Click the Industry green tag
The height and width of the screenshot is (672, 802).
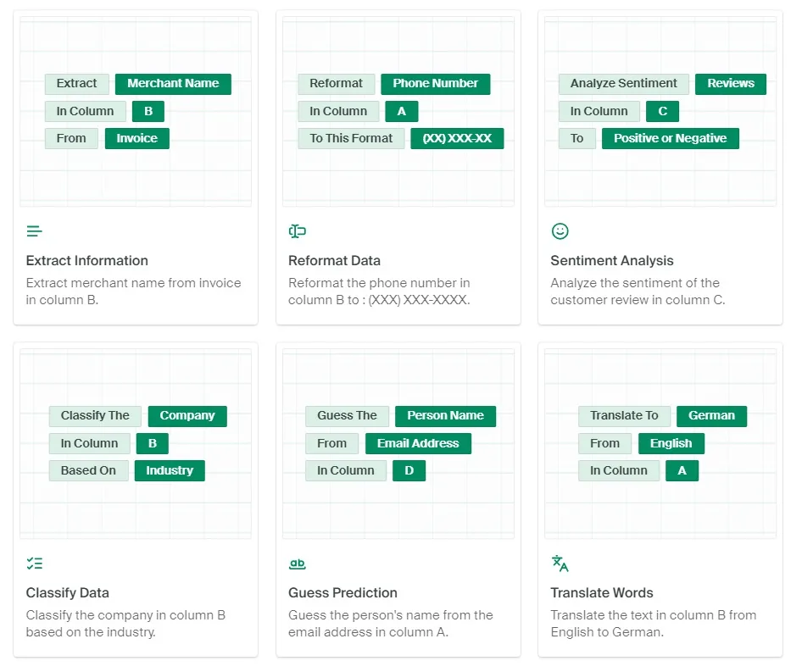click(170, 470)
